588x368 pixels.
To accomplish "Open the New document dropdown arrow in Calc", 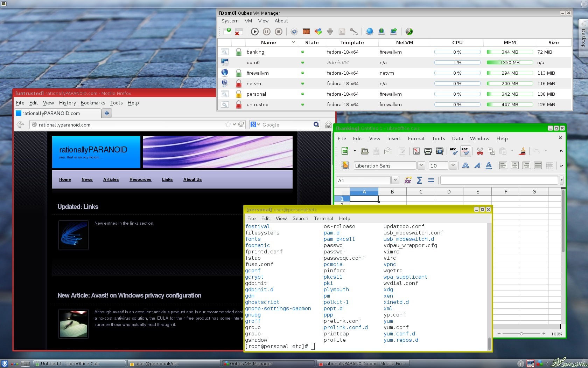I will 355,151.
